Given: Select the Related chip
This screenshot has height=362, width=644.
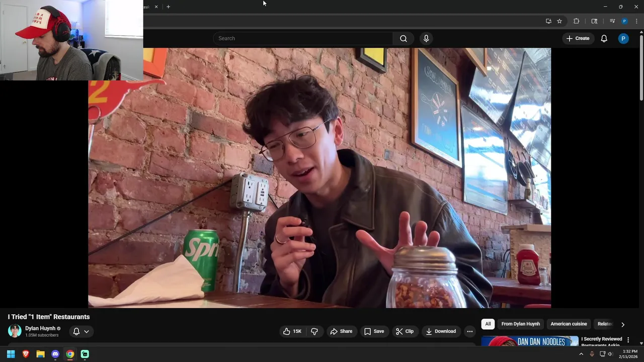Looking at the screenshot, I should tap(605, 324).
